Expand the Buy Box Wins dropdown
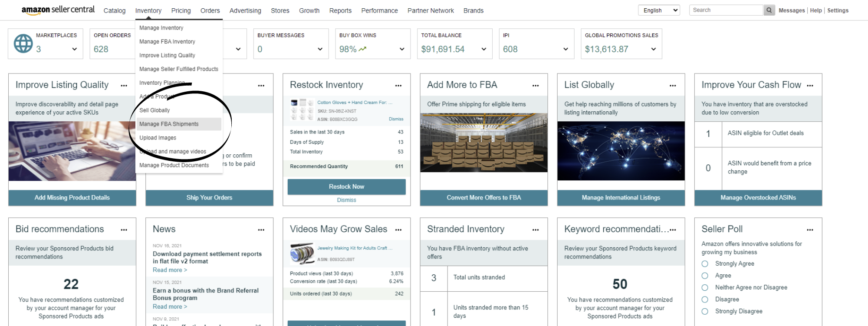The height and width of the screenshot is (326, 868). click(x=402, y=49)
